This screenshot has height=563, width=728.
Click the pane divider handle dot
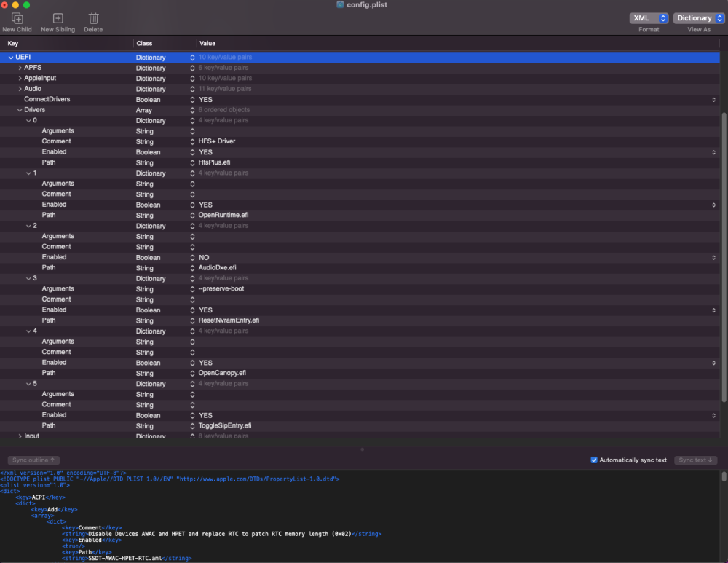362,449
